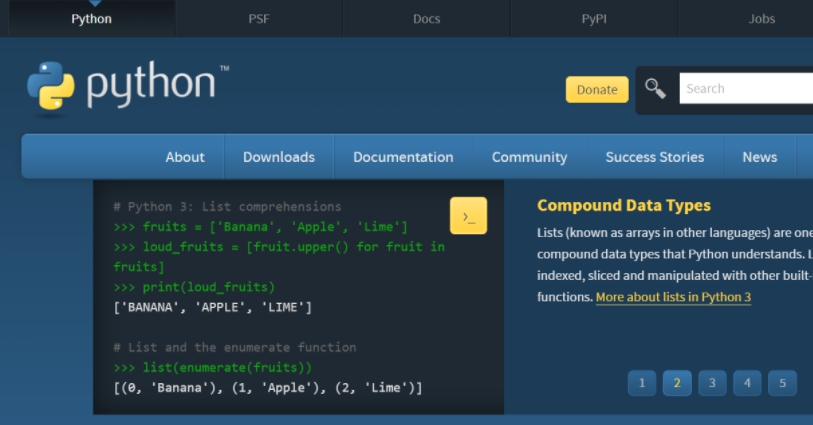This screenshot has height=425, width=813.
Task: Open the Docs top tab
Action: coord(427,19)
